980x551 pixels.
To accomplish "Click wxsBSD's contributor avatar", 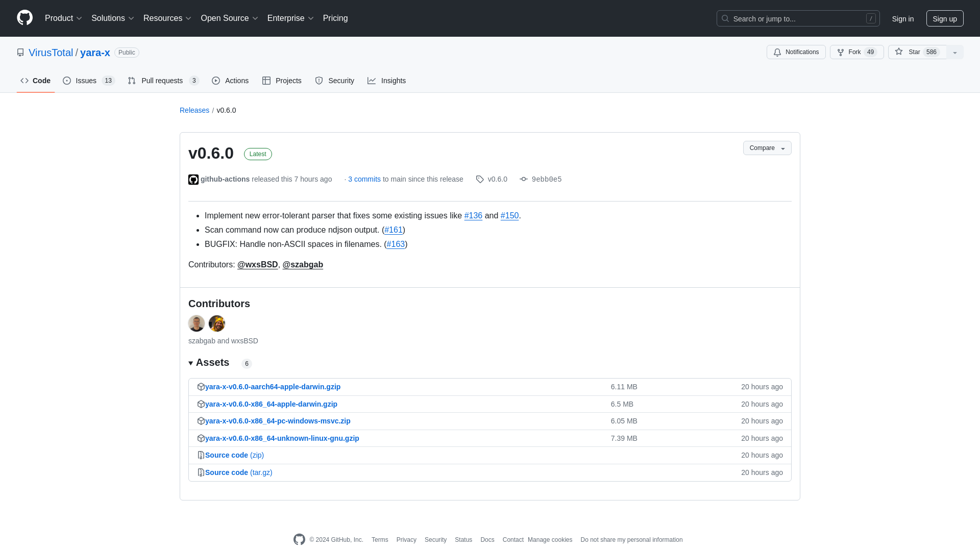I will pyautogui.click(x=217, y=323).
